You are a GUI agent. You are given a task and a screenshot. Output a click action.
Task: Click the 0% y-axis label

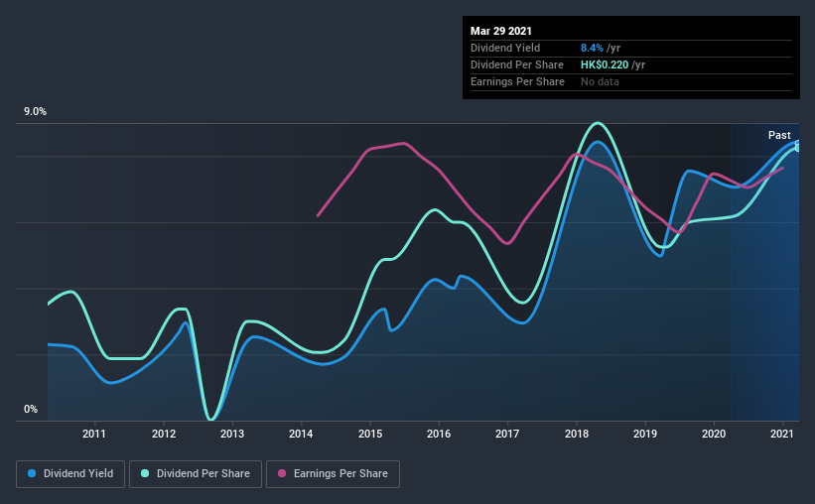(x=31, y=410)
